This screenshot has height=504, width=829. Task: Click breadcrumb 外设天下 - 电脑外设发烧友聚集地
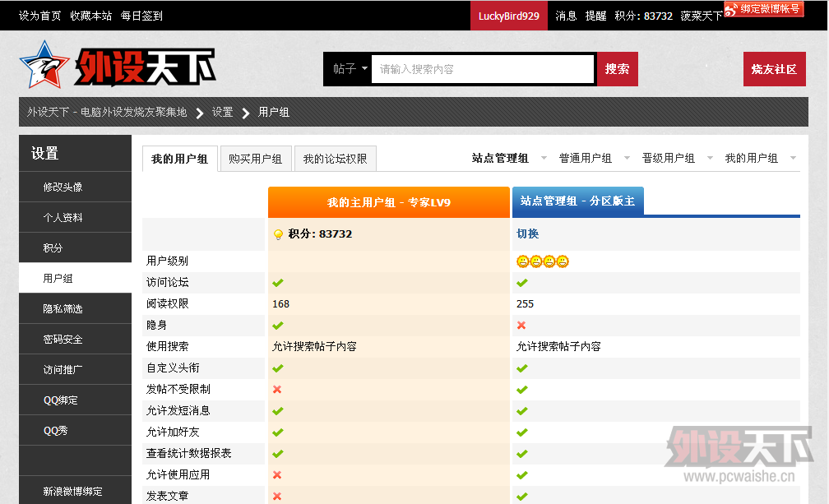[x=107, y=112]
